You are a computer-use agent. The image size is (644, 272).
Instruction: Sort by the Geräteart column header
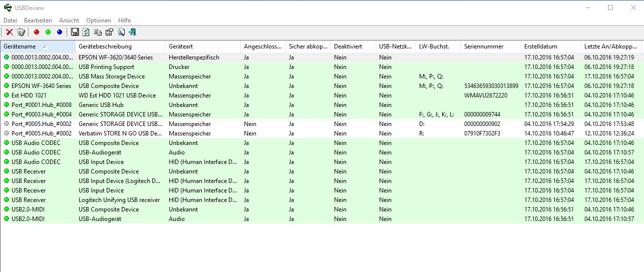203,46
